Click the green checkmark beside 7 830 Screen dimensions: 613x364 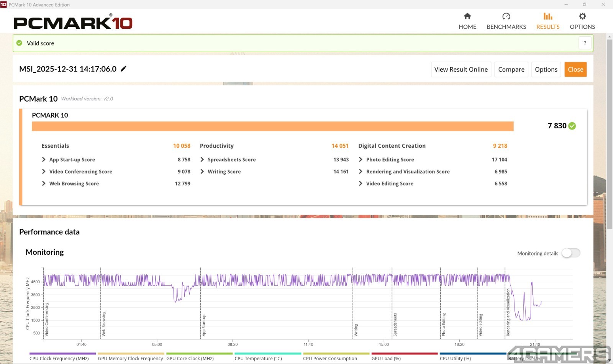pyautogui.click(x=572, y=126)
